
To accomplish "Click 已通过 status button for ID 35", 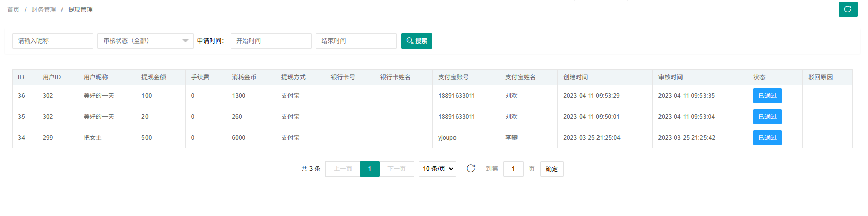I will [x=767, y=117].
